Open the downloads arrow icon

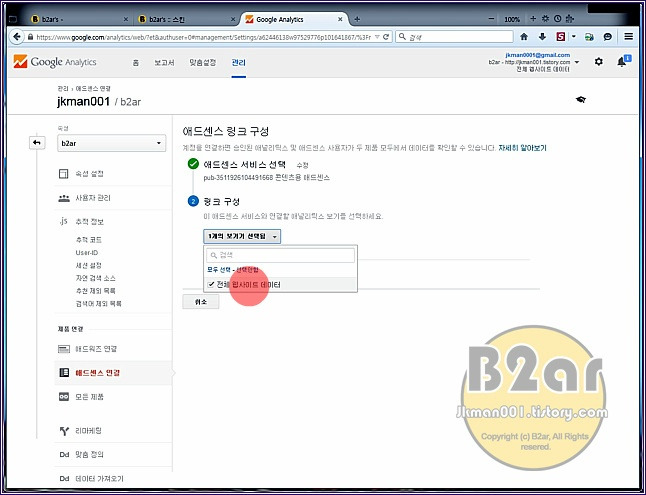pos(542,37)
